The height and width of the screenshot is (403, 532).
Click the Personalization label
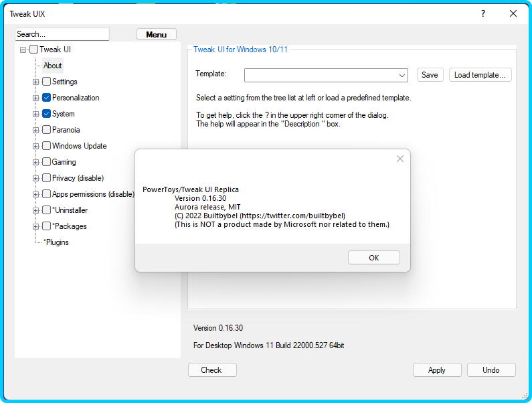[x=76, y=98]
